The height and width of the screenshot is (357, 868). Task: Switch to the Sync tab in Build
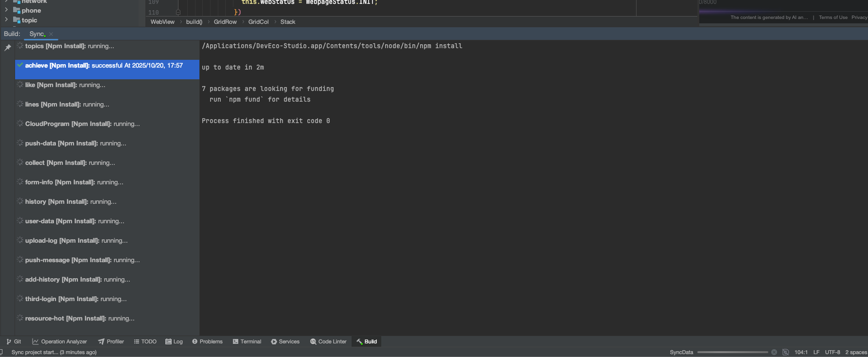[37, 34]
